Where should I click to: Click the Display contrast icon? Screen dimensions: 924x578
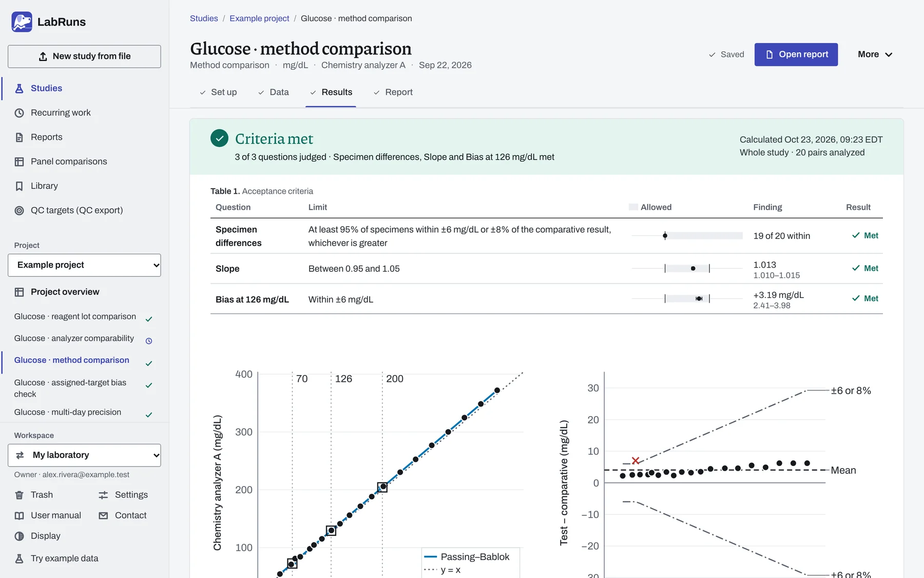[x=19, y=536]
